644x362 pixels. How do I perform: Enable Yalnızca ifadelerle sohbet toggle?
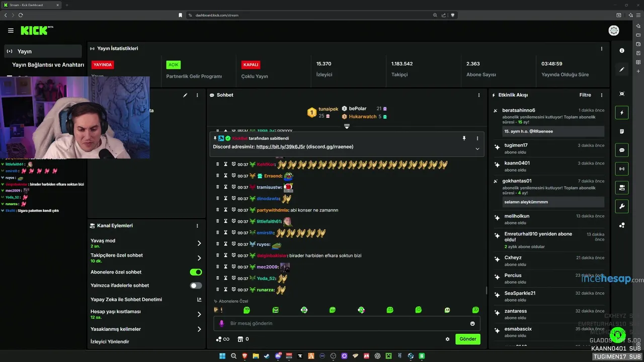point(196,286)
